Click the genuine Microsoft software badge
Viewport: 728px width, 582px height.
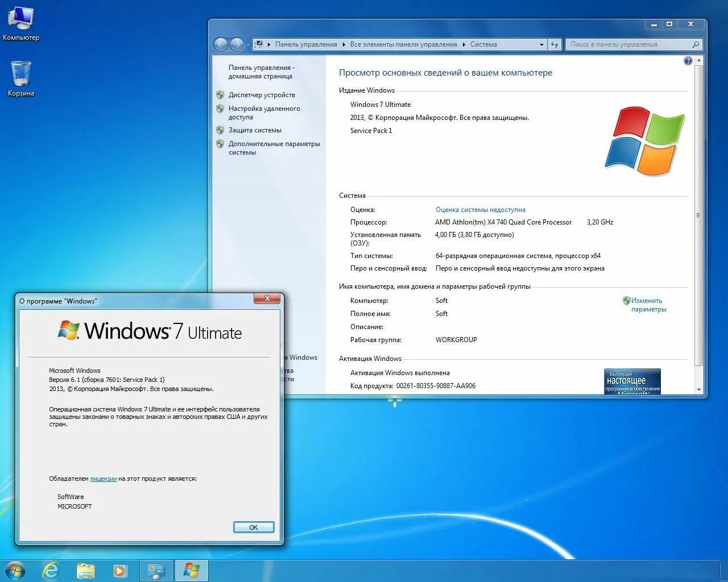(x=632, y=381)
